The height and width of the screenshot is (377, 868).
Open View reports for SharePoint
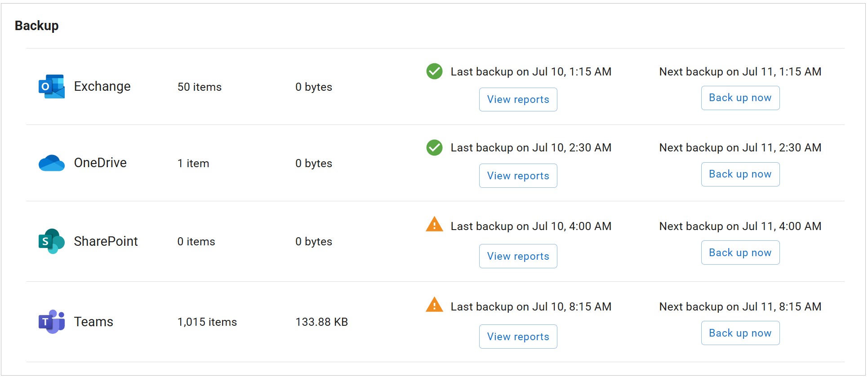click(x=518, y=256)
